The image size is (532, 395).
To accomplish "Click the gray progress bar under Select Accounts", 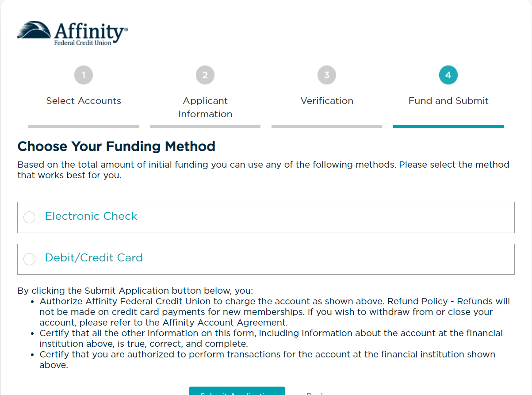I will tap(84, 127).
